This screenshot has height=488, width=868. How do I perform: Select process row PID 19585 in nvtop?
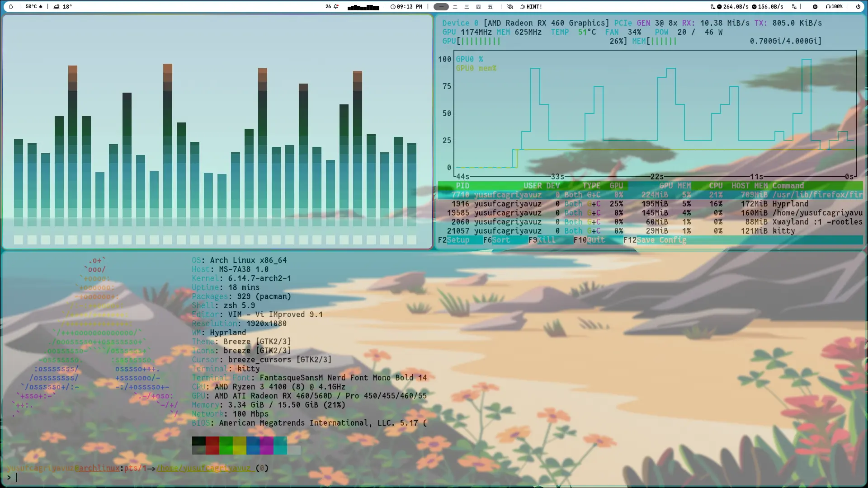click(650, 213)
